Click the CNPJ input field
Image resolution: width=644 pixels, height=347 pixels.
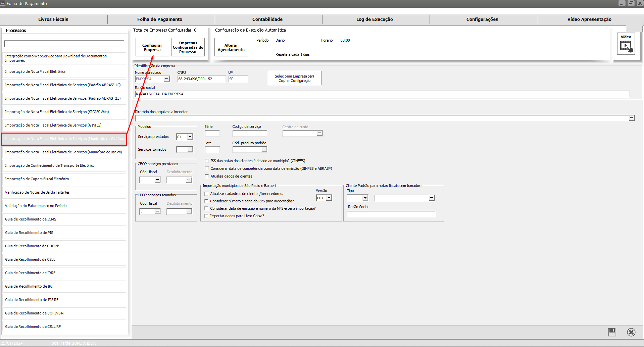point(202,79)
